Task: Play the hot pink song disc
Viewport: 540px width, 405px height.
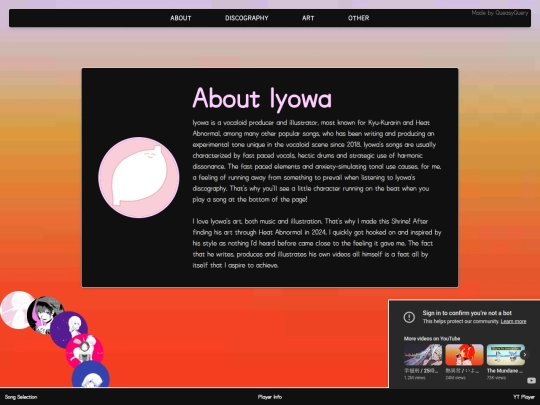Action: [x=85, y=352]
